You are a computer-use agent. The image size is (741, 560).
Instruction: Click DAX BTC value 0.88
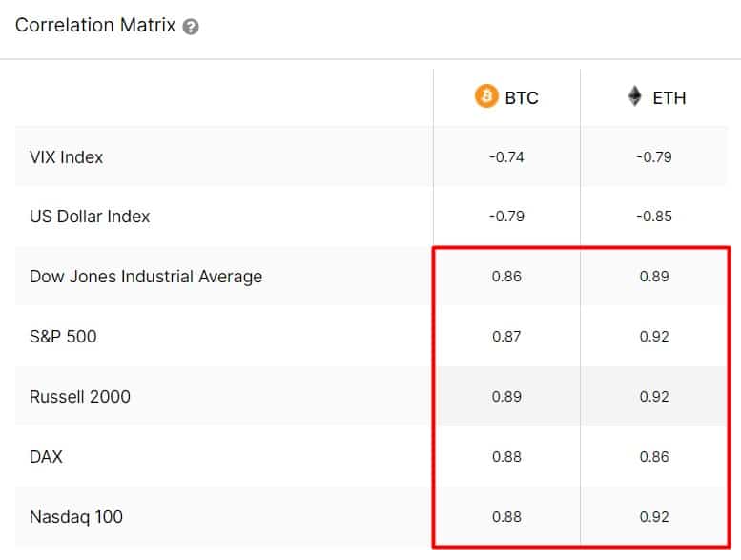(x=506, y=457)
